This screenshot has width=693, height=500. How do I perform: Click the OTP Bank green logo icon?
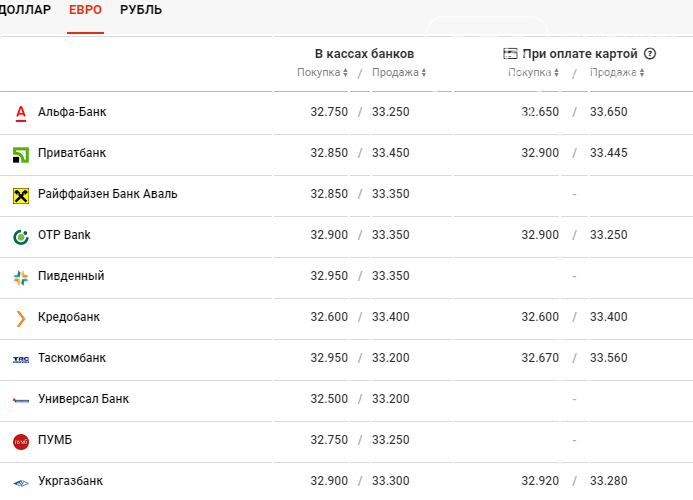[21, 237]
